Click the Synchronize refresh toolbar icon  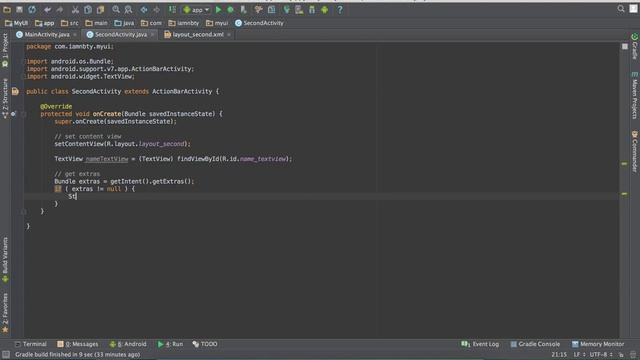pyautogui.click(x=32, y=9)
